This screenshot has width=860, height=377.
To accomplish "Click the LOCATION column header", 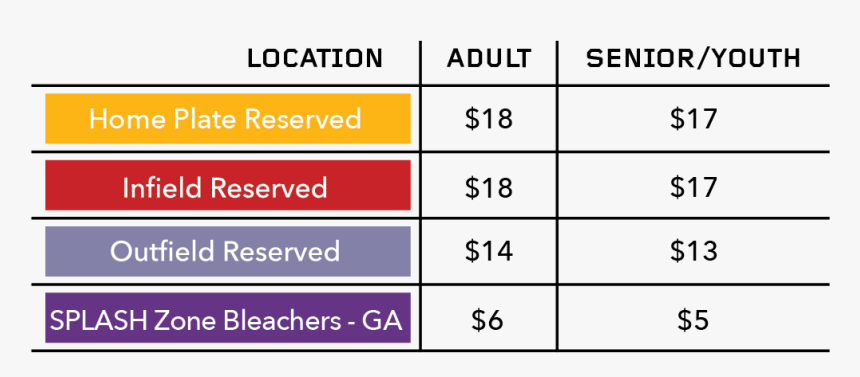I will tap(315, 59).
